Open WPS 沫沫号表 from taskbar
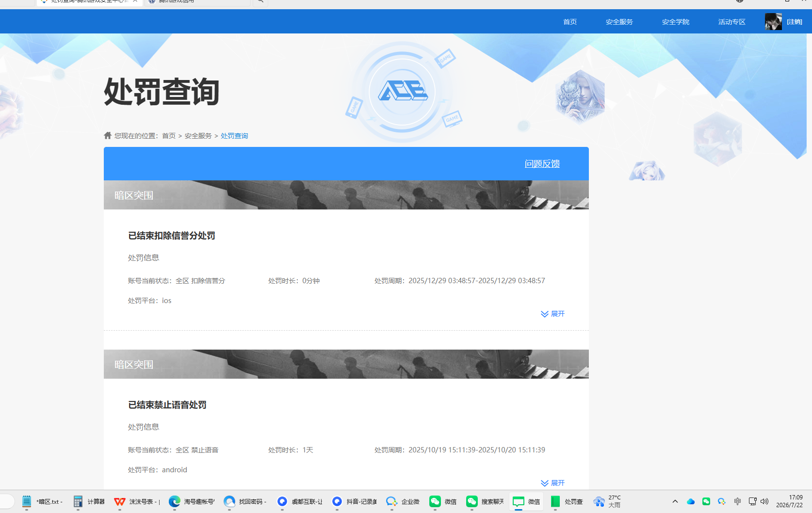The height and width of the screenshot is (513, 812). (x=137, y=501)
